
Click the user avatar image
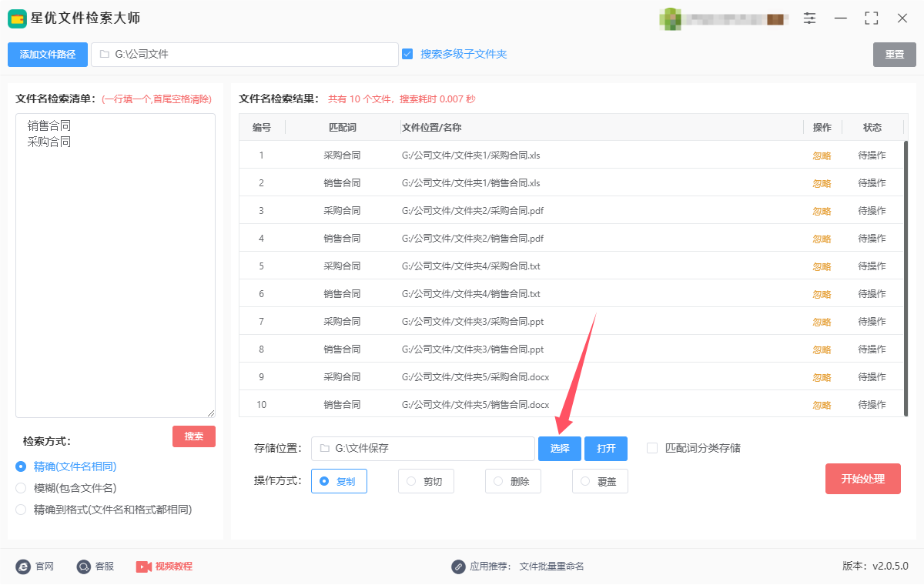coord(671,18)
